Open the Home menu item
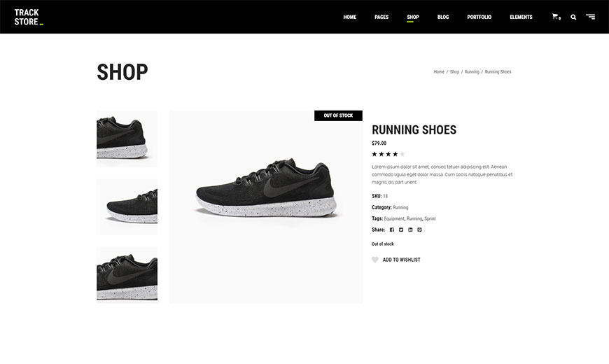The width and height of the screenshot is (609, 364). pos(349,17)
